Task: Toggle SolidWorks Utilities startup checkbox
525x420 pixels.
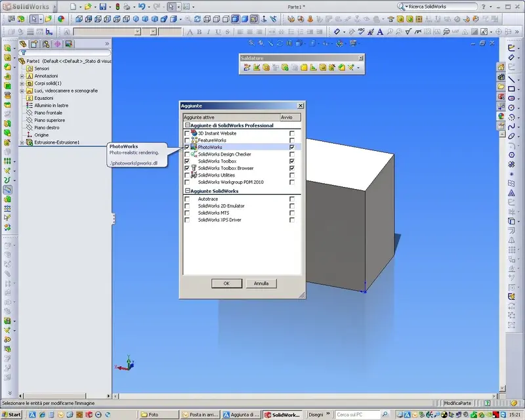Action: pyautogui.click(x=292, y=175)
